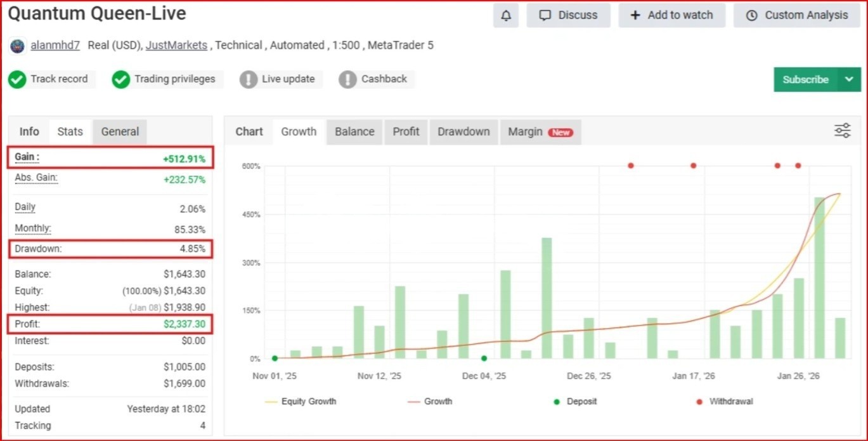Click the +232.57% absolute gain value
The height and width of the screenshot is (441, 868).
click(x=185, y=180)
